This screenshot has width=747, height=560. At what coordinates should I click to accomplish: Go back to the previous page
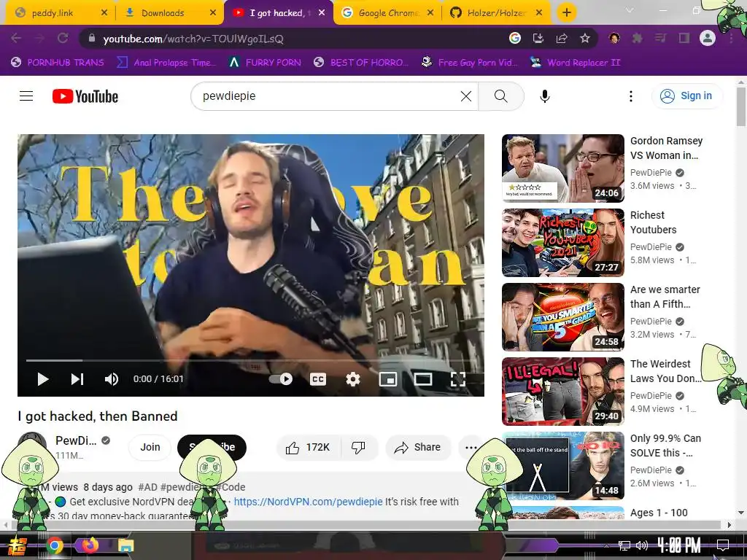[16, 38]
